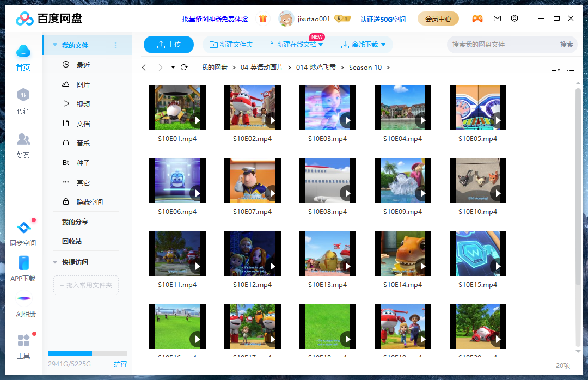Select the S10E12.mp4 thumbnail

pos(253,254)
